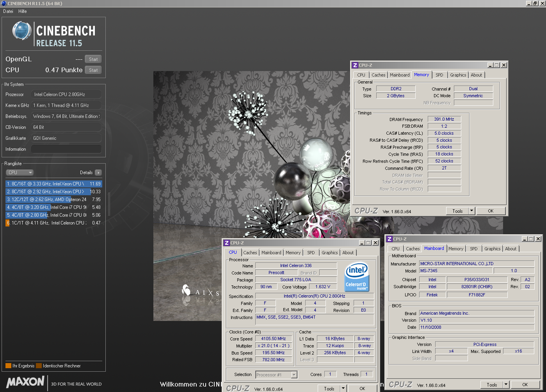Expand Tools dropdown arrow in Mainboard CPU-Z window
This screenshot has width=546, height=392.
pyautogui.click(x=506, y=385)
